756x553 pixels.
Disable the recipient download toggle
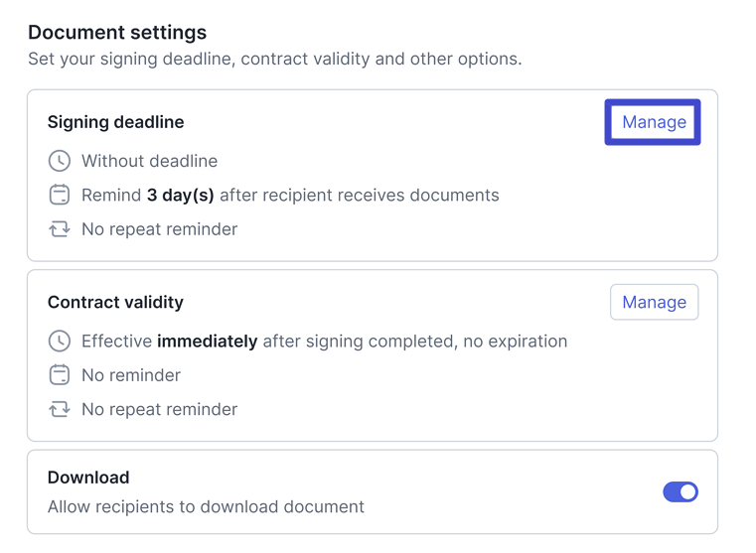680,491
